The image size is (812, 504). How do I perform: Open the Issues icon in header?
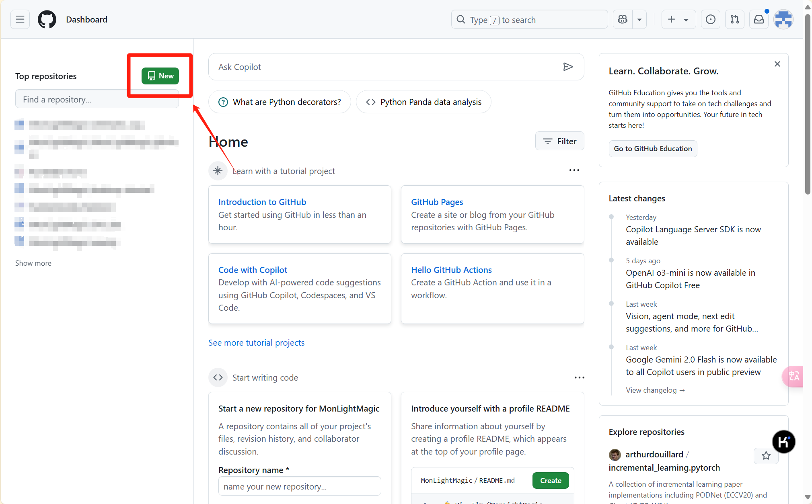click(711, 19)
